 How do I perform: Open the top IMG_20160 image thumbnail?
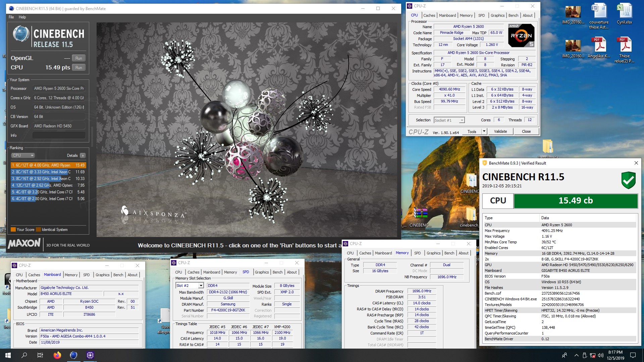tap(573, 15)
